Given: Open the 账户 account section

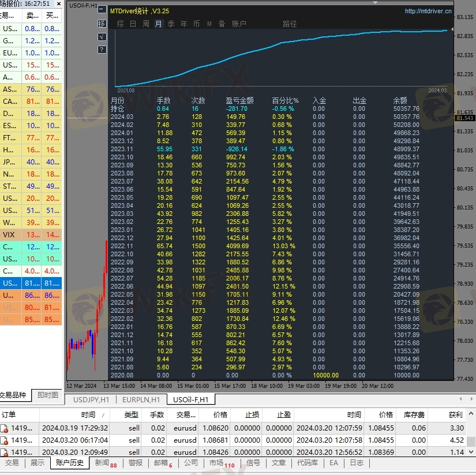Looking at the screenshot, I should pyautogui.click(x=239, y=24).
